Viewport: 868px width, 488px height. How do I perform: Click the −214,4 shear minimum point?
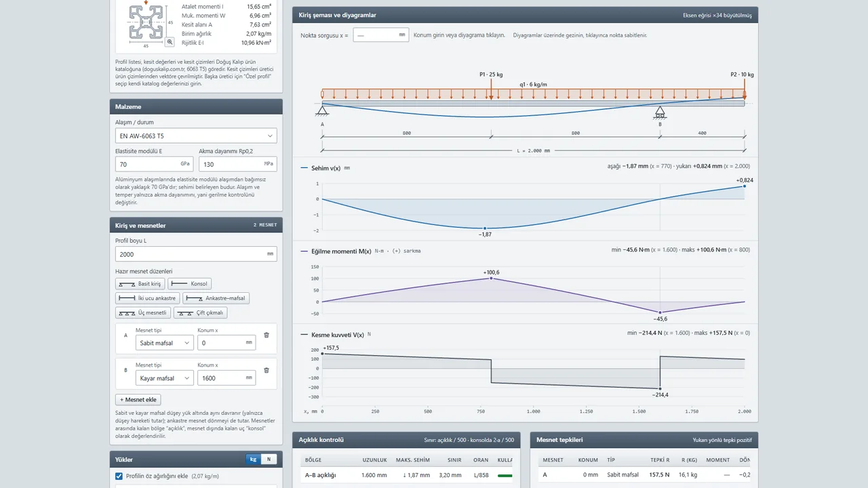tap(660, 388)
